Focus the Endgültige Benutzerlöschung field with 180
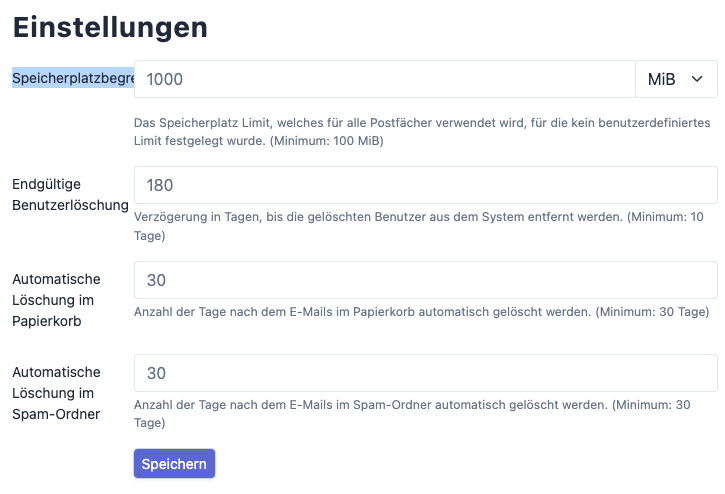This screenshot has height=494, width=725. pos(425,185)
